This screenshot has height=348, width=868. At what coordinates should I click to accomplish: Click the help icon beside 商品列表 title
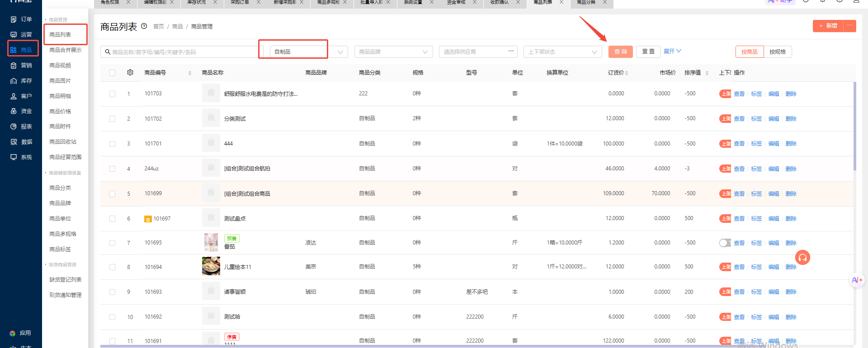144,26
